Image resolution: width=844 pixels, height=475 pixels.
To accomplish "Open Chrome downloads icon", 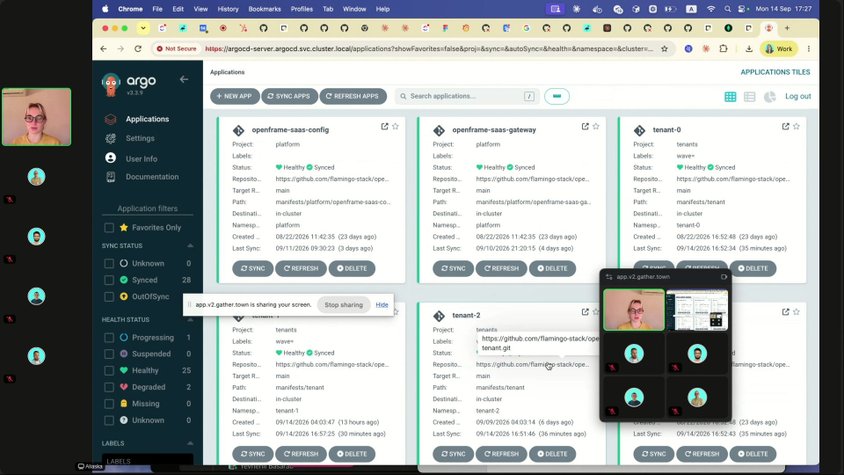I will click(749, 48).
